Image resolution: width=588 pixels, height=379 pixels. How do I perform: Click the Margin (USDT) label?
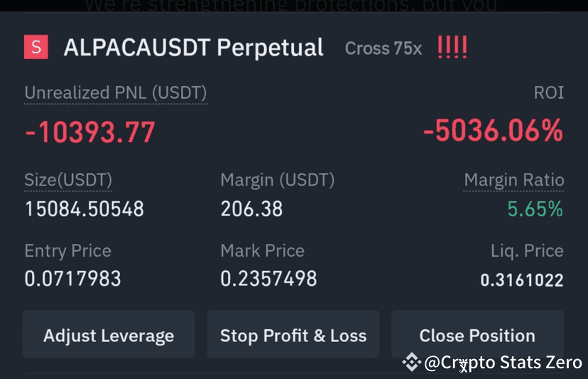click(x=277, y=180)
